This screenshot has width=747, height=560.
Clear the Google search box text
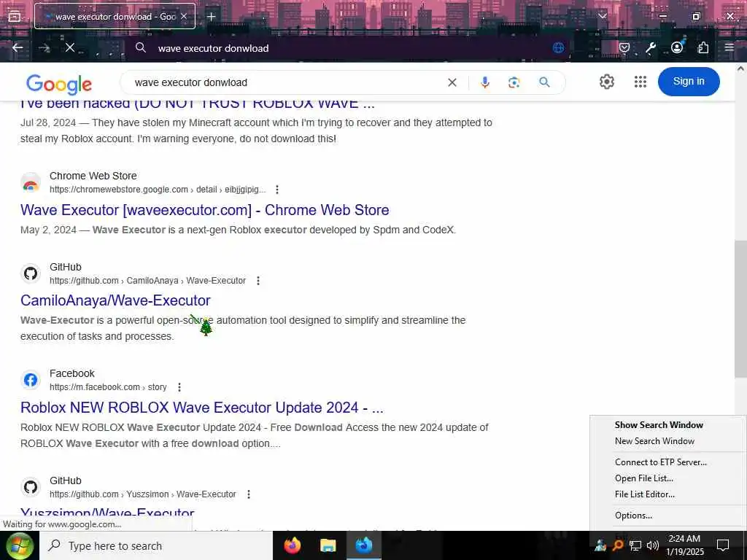pos(452,82)
